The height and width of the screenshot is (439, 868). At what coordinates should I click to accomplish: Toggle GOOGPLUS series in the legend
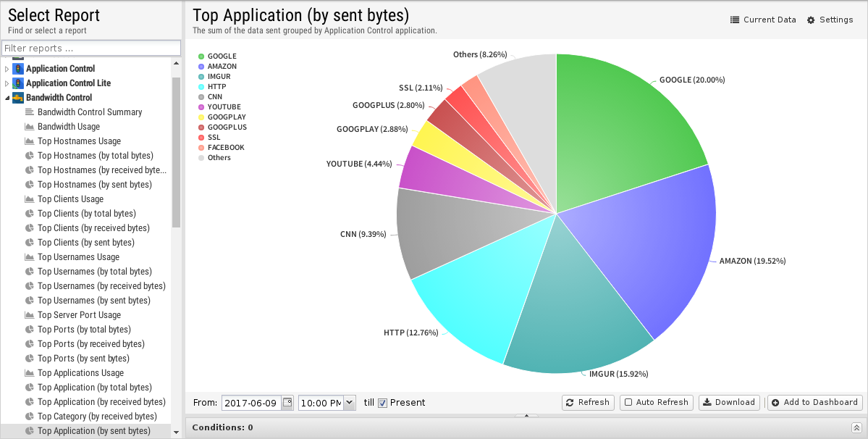222,127
